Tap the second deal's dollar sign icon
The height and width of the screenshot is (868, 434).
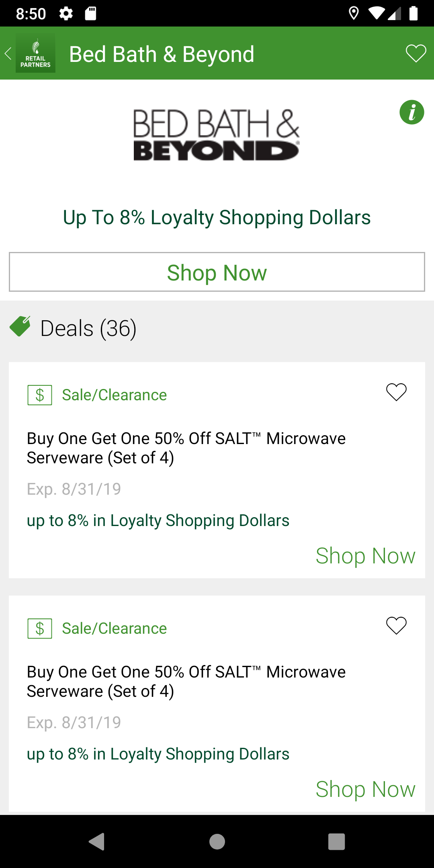point(40,628)
